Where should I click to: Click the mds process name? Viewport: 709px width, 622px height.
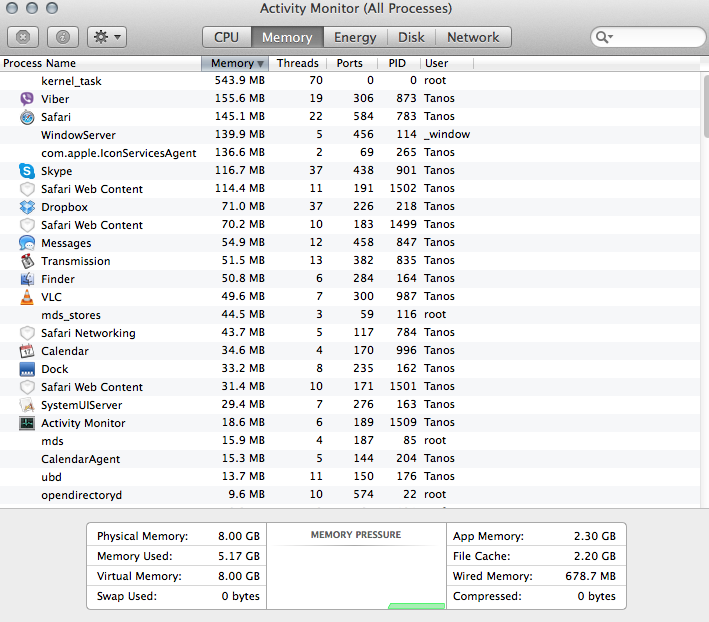click(x=52, y=441)
